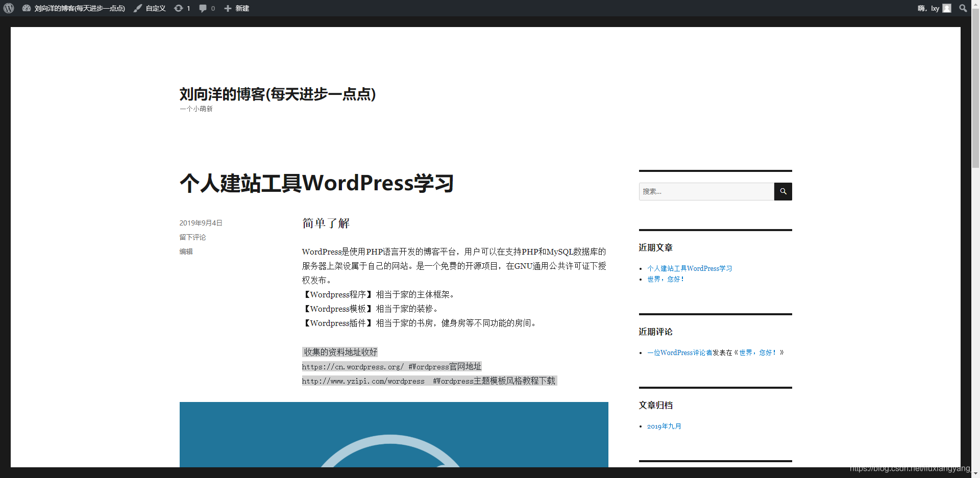Focus the sidebar 搜索 search field
Image resolution: width=980 pixels, height=478 pixels.
point(706,191)
